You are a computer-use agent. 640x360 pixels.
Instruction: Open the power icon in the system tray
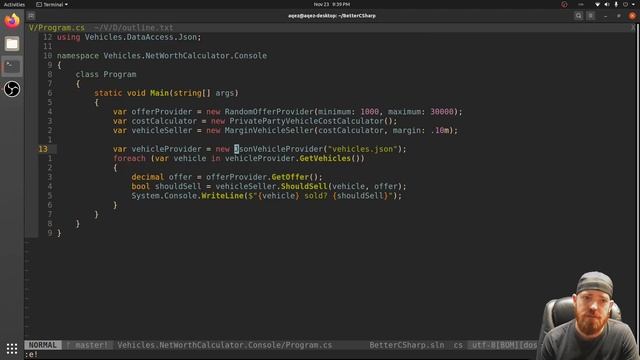pos(625,4)
